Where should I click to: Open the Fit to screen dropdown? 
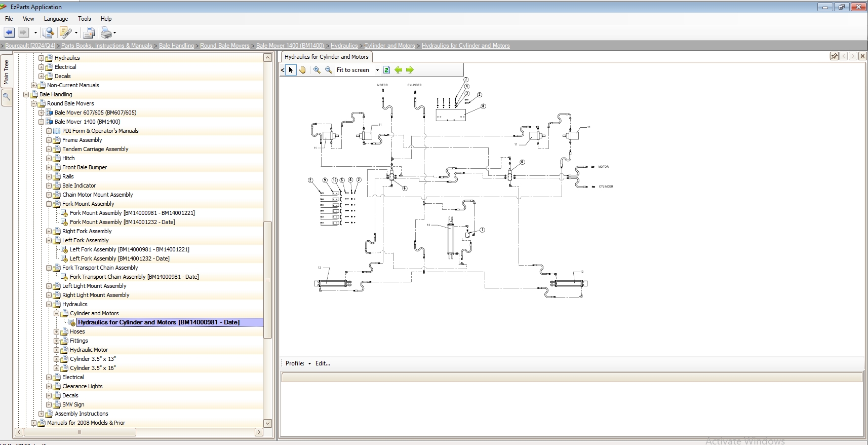click(x=377, y=70)
